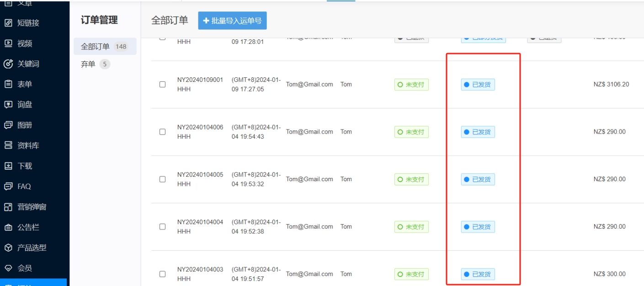Tick the checkbox for order NY20240104006
The image size is (644, 286).
pos(162,132)
